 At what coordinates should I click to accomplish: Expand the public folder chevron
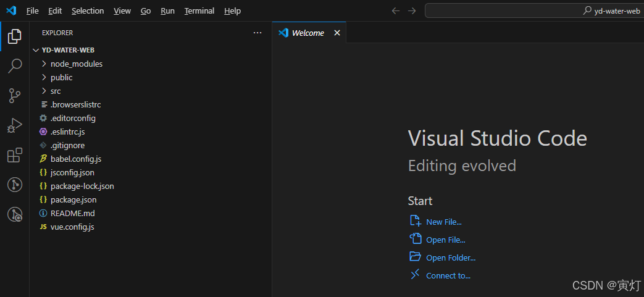click(x=44, y=78)
